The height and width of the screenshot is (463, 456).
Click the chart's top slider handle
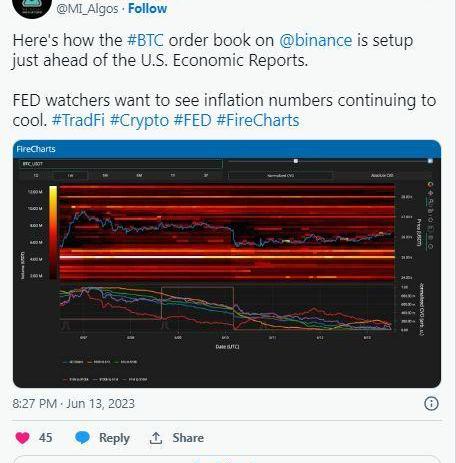pyautogui.click(x=296, y=161)
